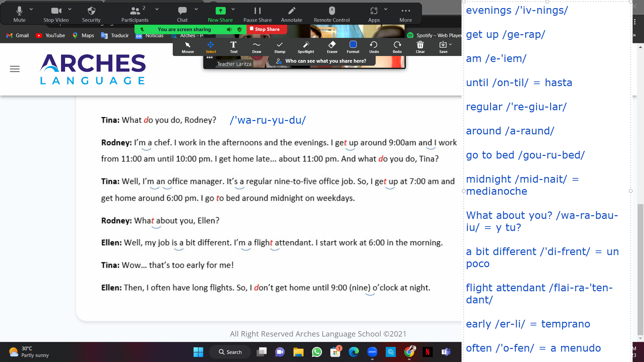The width and height of the screenshot is (644, 362).
Task: Open the Participants panel
Action: [135, 14]
